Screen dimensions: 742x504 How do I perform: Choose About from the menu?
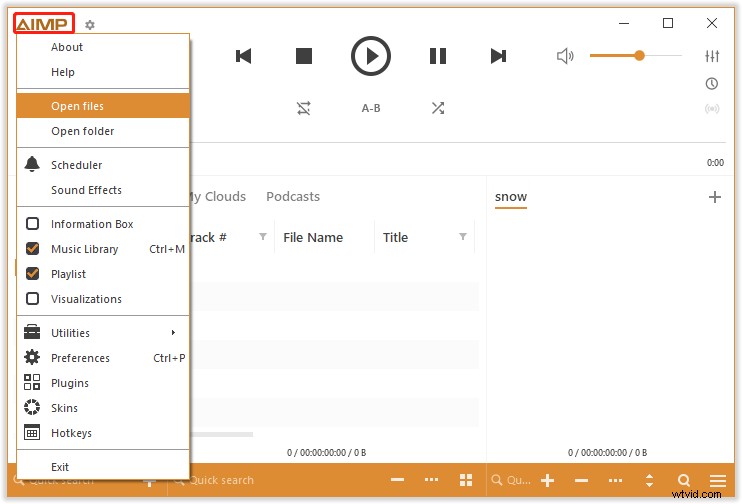point(103,47)
